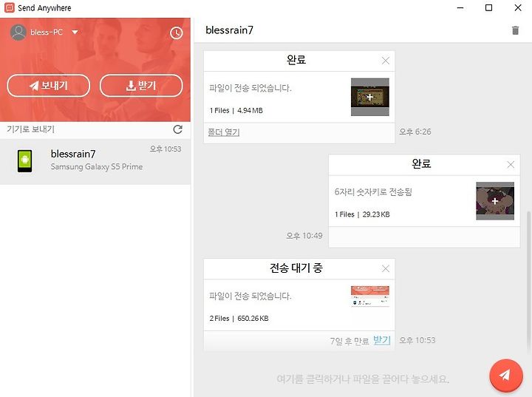Click the blue 받기 link on pending transfer
Viewport: 532px width, 397px height.
tap(382, 340)
